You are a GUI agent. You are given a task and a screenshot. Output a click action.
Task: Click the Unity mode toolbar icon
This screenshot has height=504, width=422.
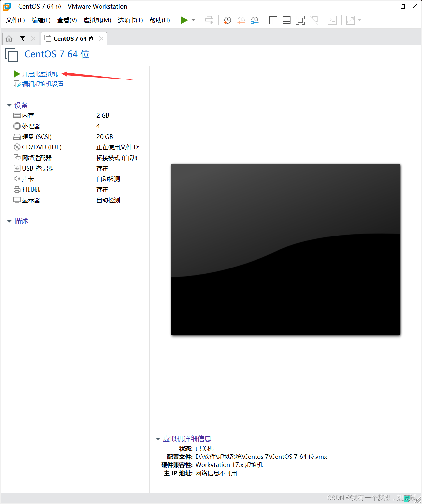[x=314, y=20]
